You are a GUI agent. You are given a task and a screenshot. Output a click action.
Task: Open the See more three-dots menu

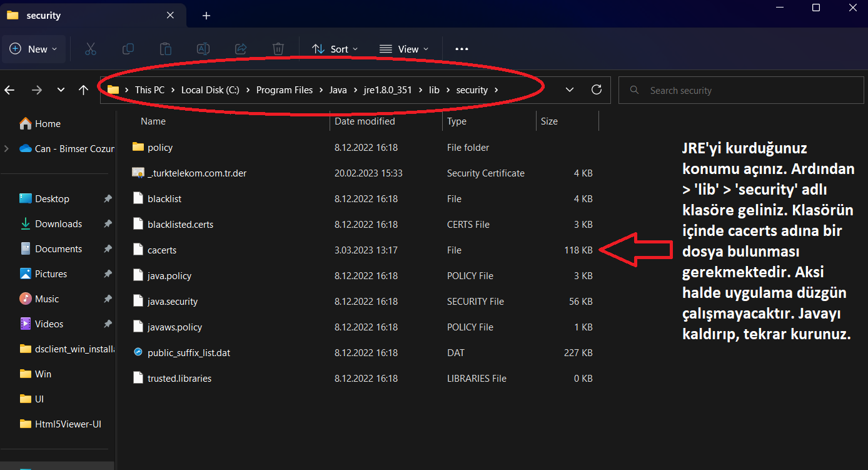pyautogui.click(x=462, y=49)
